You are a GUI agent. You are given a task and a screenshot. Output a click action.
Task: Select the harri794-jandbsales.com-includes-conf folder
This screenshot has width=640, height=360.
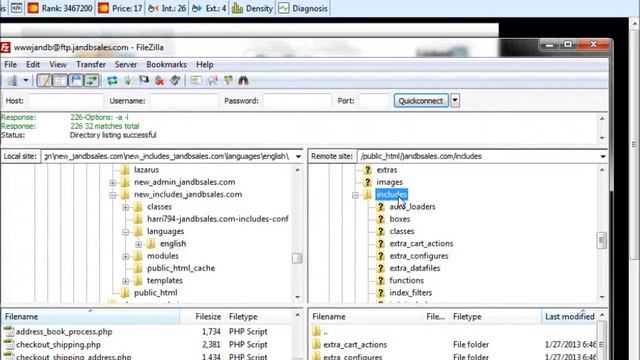click(218, 219)
